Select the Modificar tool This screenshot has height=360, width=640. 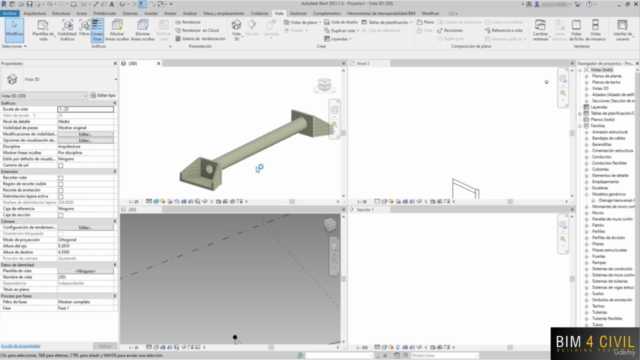(14, 30)
